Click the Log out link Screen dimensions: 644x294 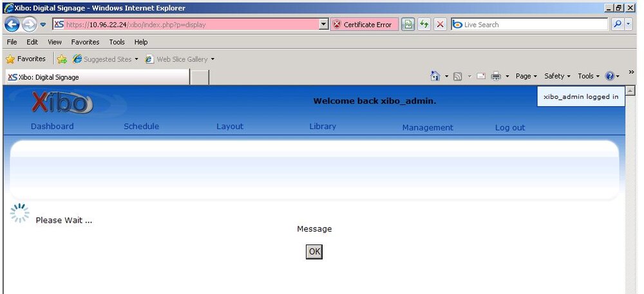pos(509,127)
